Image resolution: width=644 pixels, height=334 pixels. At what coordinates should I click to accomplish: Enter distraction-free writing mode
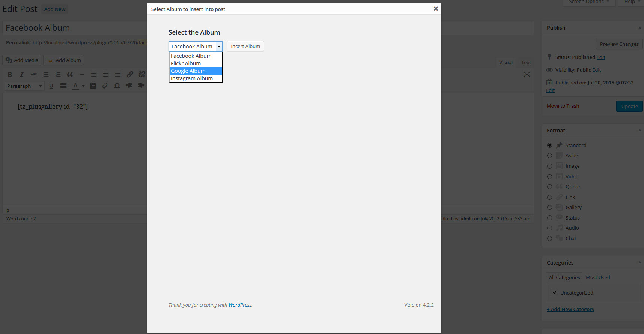coord(527,74)
